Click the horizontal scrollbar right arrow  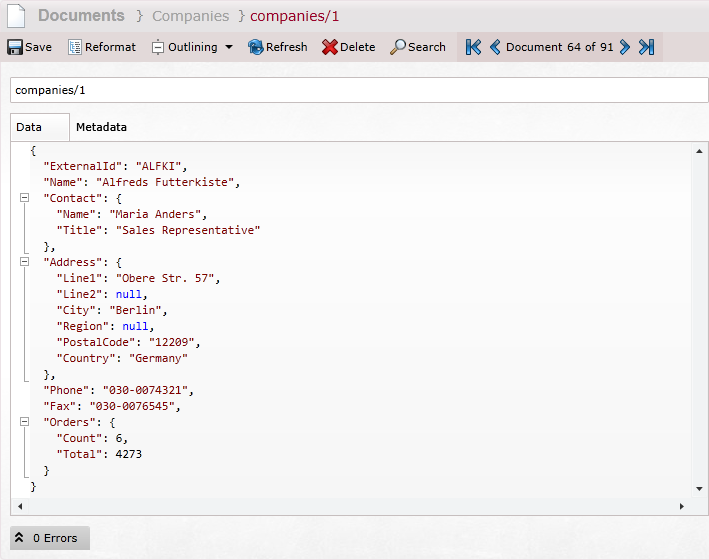click(682, 506)
